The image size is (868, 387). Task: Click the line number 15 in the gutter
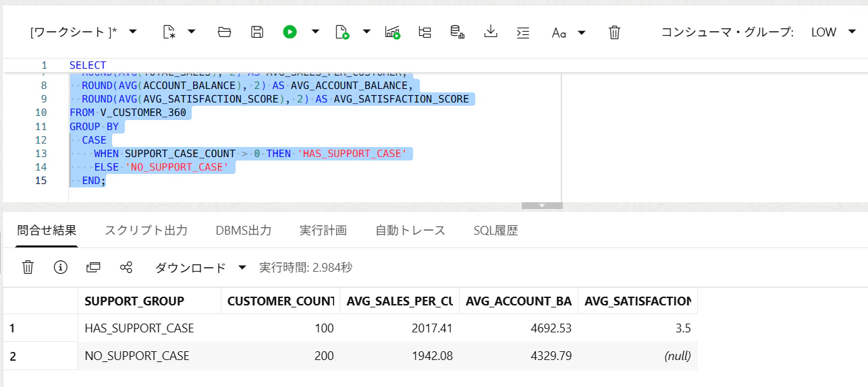[40, 180]
